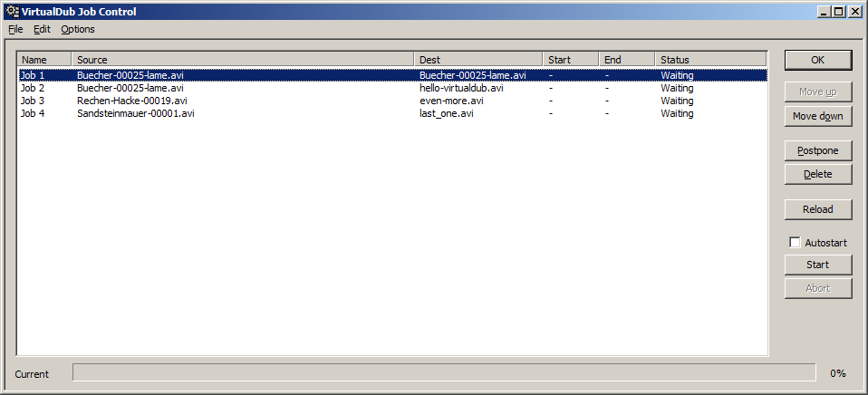Click destination hello-virtualdub.avi
The image size is (868, 395).
[462, 88]
